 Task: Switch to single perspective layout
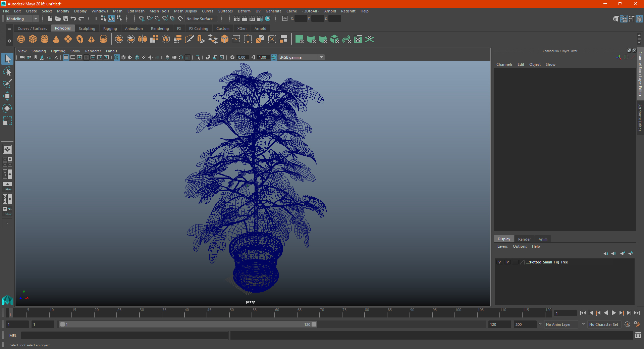7,149
